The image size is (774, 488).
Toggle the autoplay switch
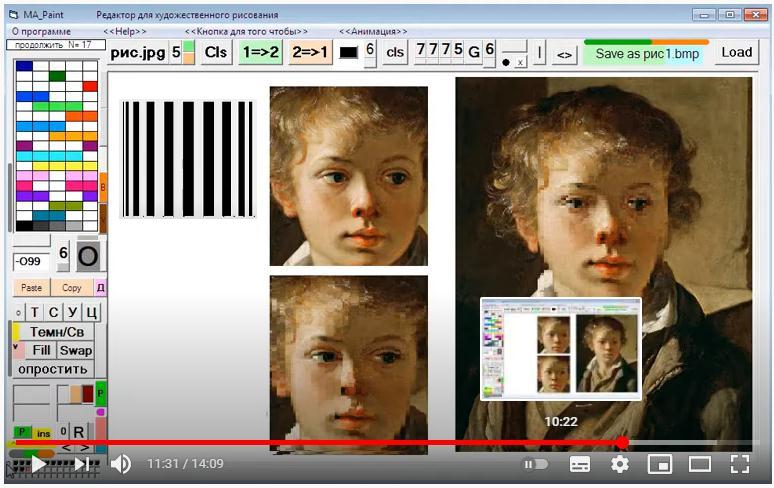(536, 464)
